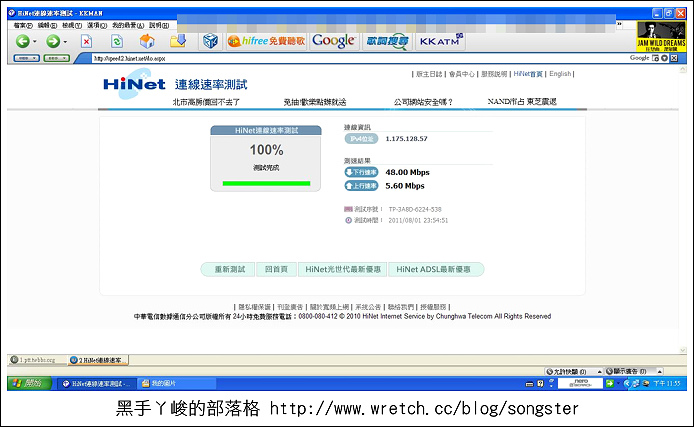Reload the page with the refresh icon
The width and height of the screenshot is (694, 427).
(x=117, y=42)
